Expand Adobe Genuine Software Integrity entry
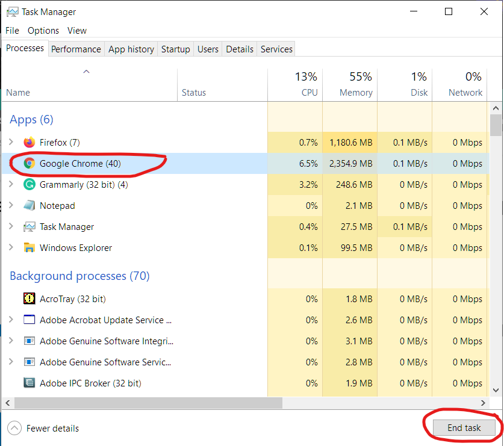The width and height of the screenshot is (504, 446). (11, 340)
